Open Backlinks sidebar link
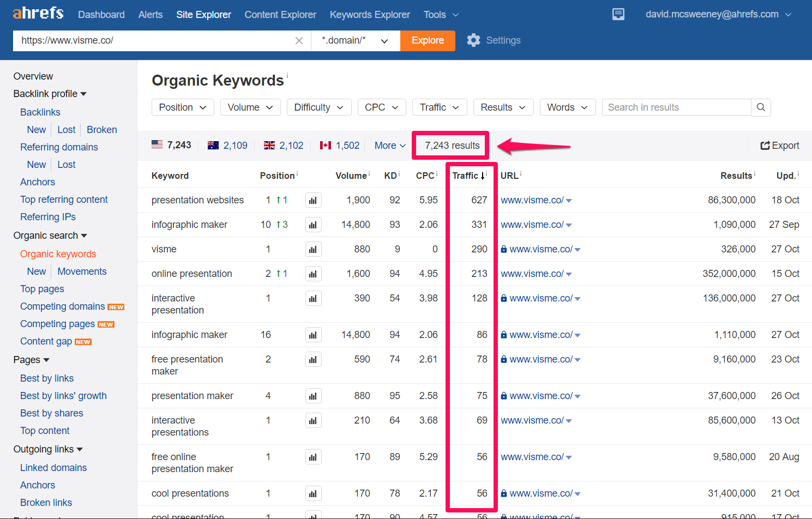 click(x=40, y=112)
